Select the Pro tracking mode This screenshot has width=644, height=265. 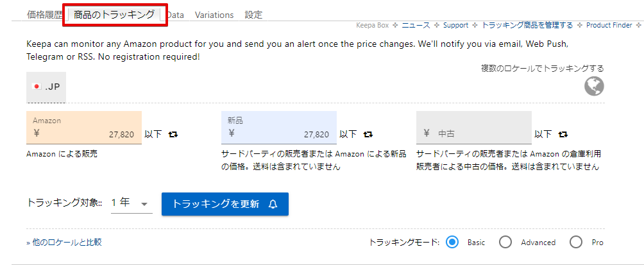click(x=576, y=242)
